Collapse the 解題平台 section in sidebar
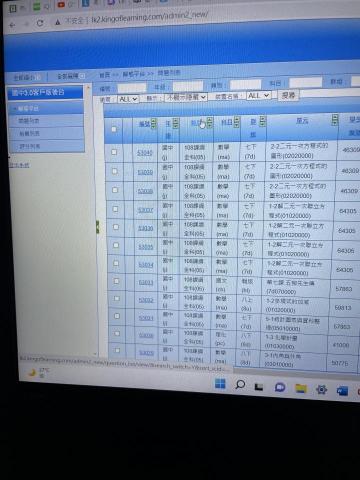 point(27,109)
